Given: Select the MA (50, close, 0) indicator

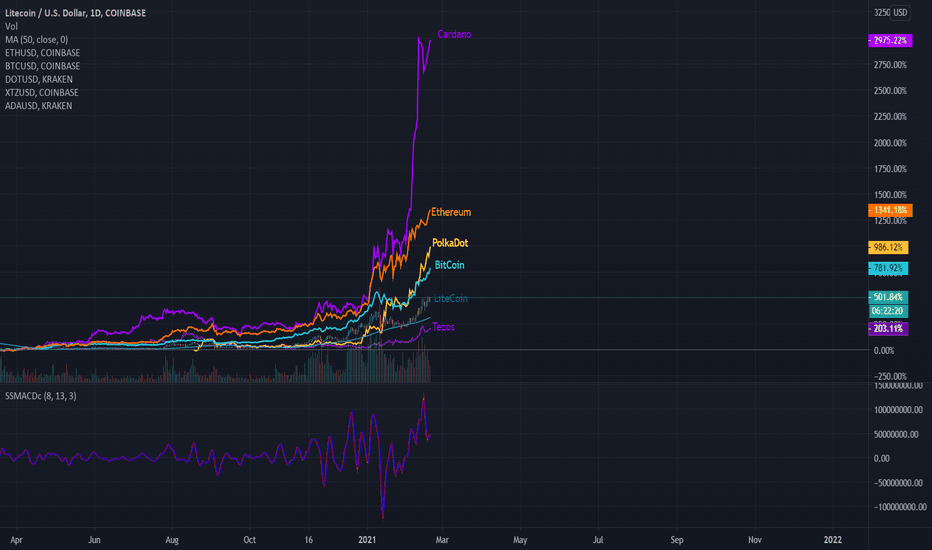Looking at the screenshot, I should (36, 39).
